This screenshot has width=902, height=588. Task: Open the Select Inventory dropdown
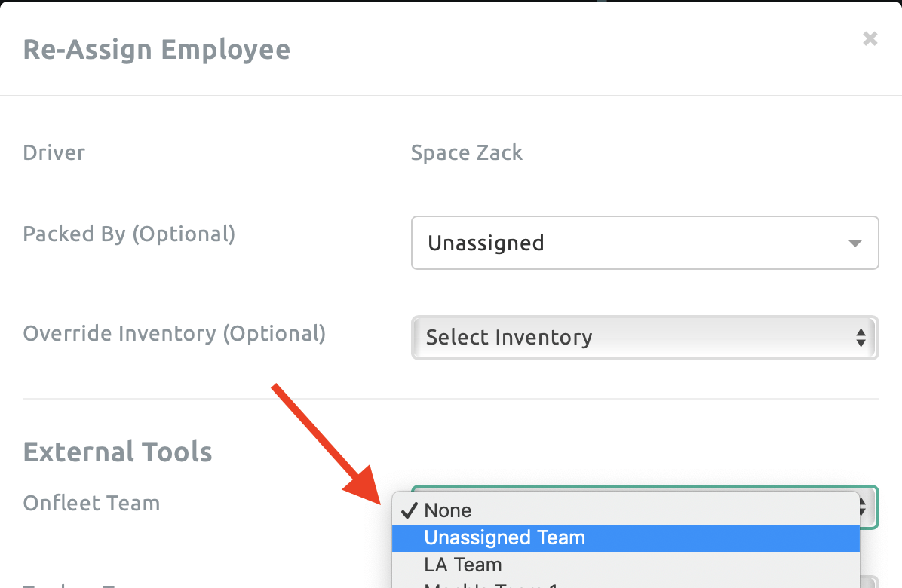tap(644, 338)
